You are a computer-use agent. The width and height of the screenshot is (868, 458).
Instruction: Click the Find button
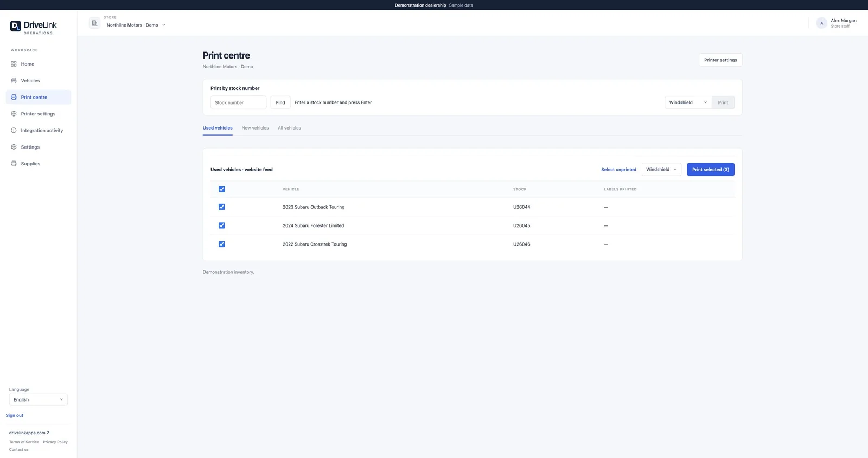click(280, 102)
